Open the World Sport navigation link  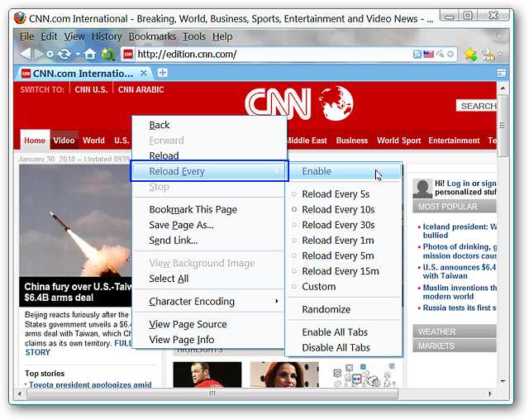pyautogui.click(x=398, y=141)
